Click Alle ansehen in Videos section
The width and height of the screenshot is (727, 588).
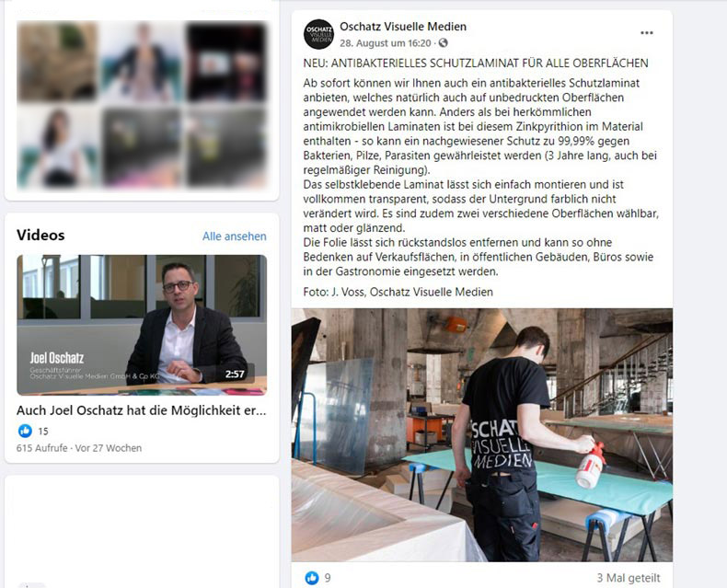[x=234, y=236]
